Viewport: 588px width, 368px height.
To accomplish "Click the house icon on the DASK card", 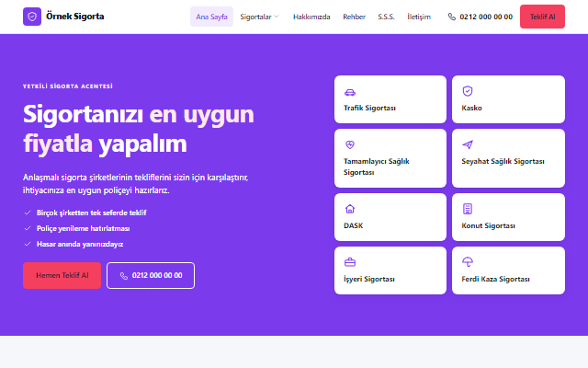I will point(350,209).
